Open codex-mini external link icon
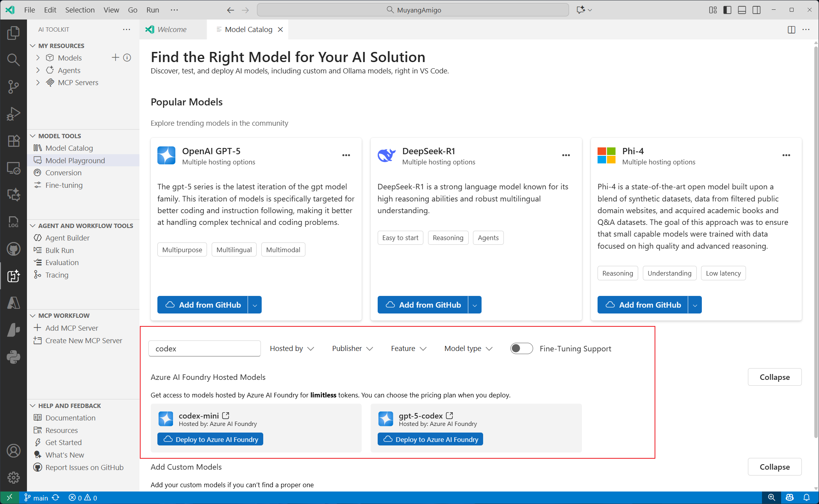 (x=226, y=415)
